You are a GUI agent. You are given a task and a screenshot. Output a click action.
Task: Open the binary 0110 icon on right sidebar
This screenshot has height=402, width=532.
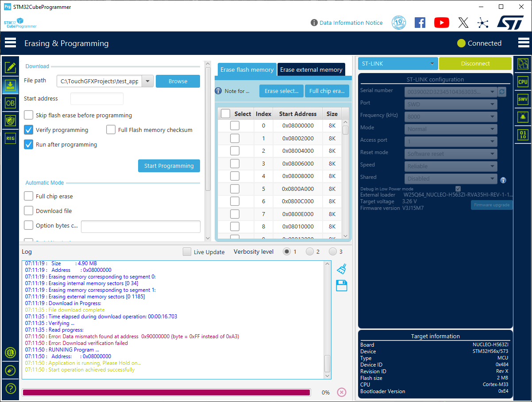(x=523, y=135)
